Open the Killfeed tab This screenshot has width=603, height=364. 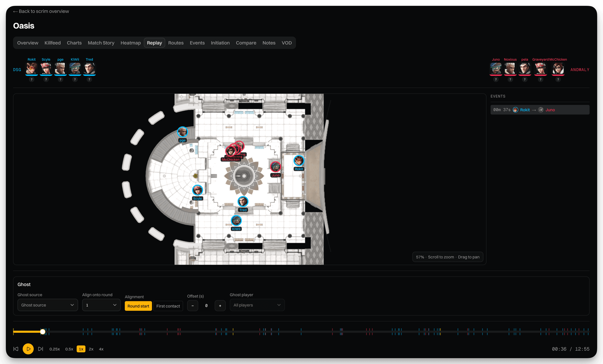[53, 43]
